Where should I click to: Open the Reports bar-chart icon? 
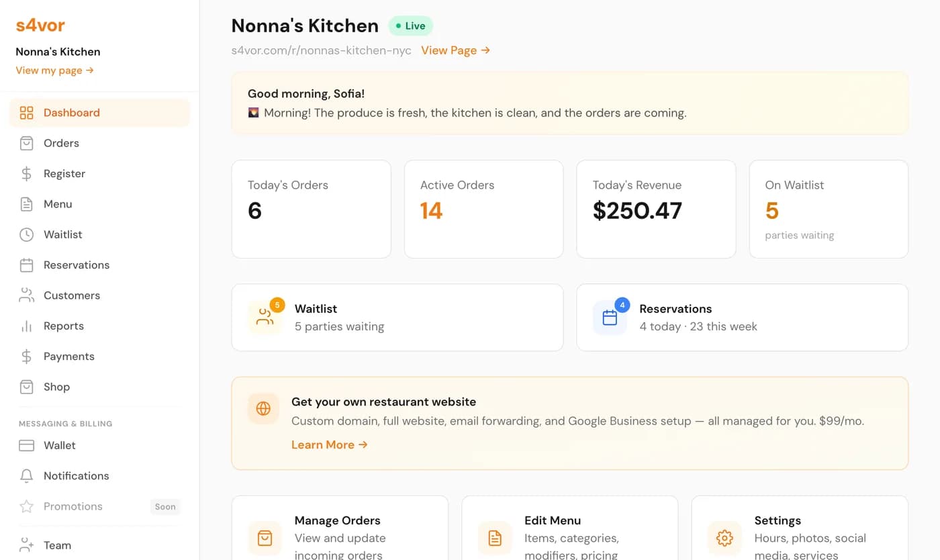point(27,326)
